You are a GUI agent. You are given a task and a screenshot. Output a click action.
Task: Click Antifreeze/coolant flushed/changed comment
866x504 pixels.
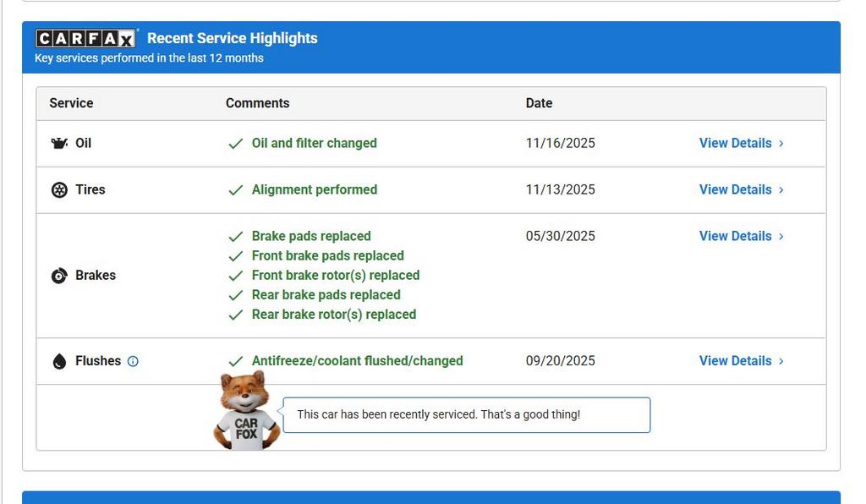[358, 360]
